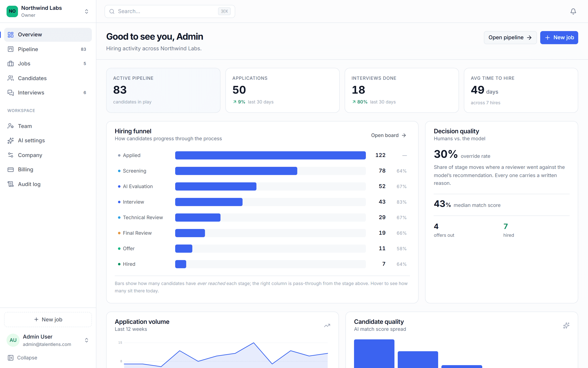Click the Pipeline board icon in sidebar
588x368 pixels.
[x=10, y=49]
